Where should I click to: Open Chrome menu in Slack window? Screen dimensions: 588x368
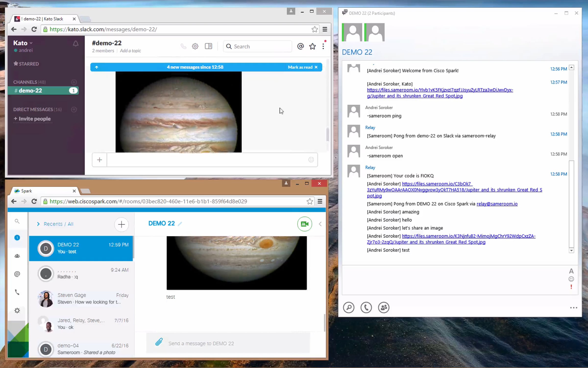[x=325, y=29]
